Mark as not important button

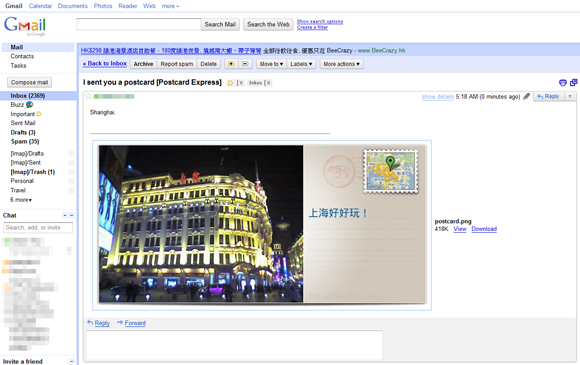click(x=245, y=64)
